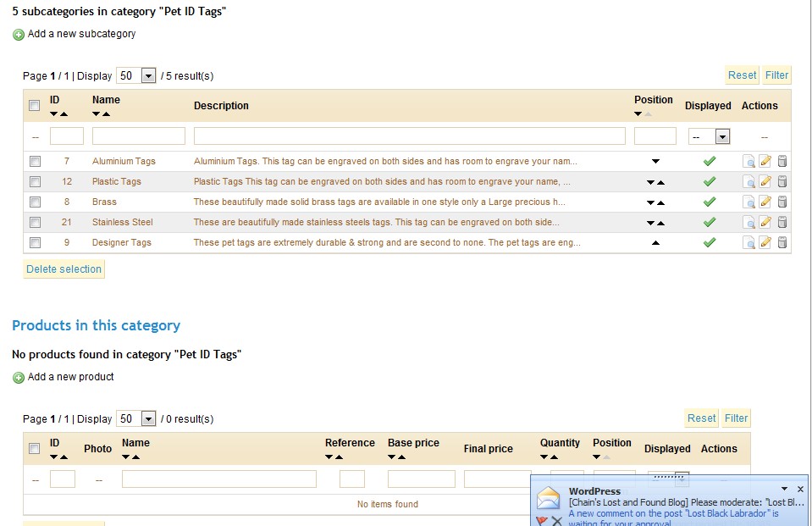
Task: Click the Name filter field in products table
Action: [x=219, y=479]
